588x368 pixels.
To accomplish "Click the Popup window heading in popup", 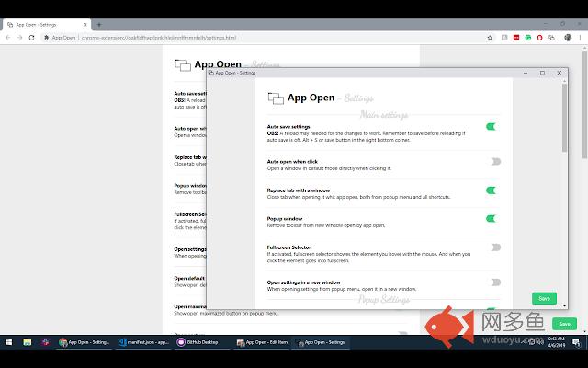I will (x=285, y=219).
